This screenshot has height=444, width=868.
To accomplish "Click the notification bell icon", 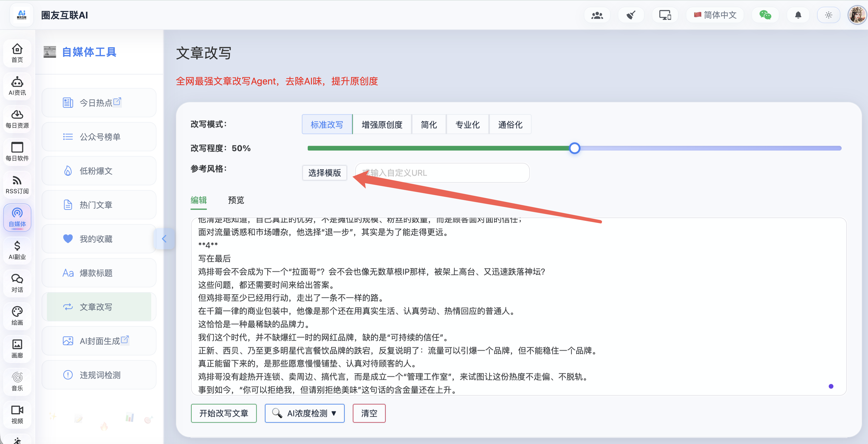I will [798, 15].
